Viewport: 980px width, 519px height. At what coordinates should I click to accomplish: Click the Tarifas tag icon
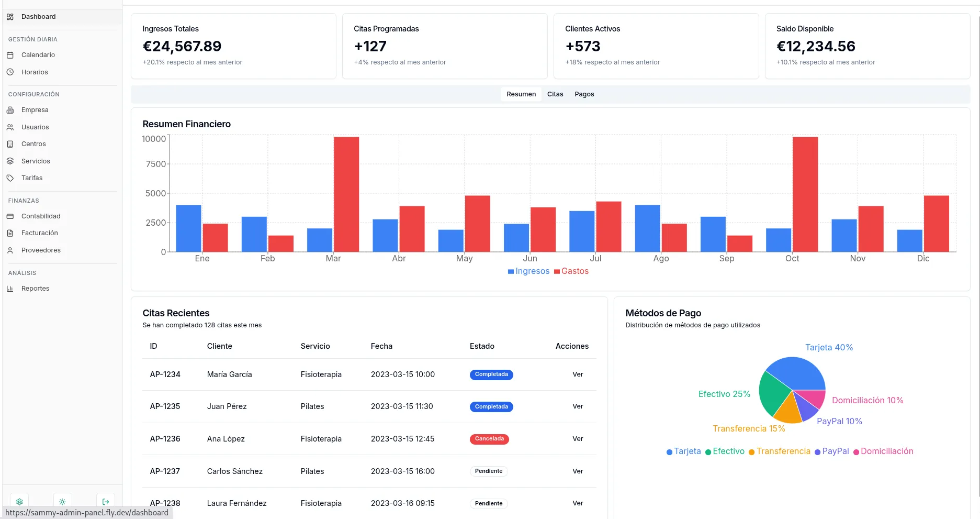coord(10,178)
